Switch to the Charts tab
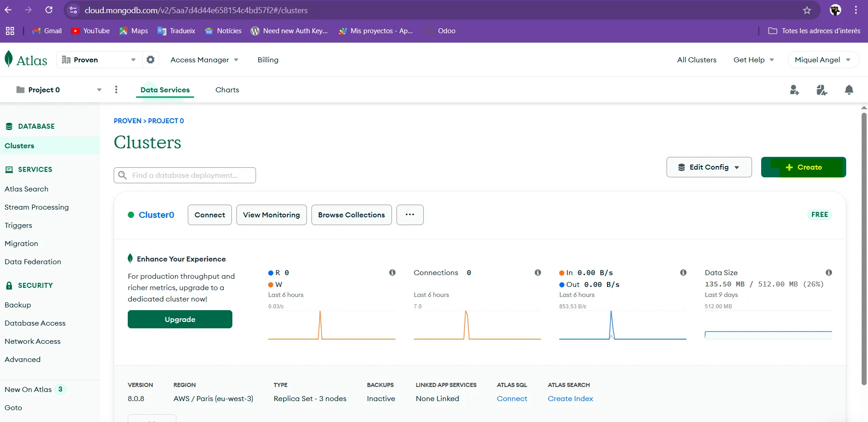Screen dimensions: 868x422 (x=227, y=90)
